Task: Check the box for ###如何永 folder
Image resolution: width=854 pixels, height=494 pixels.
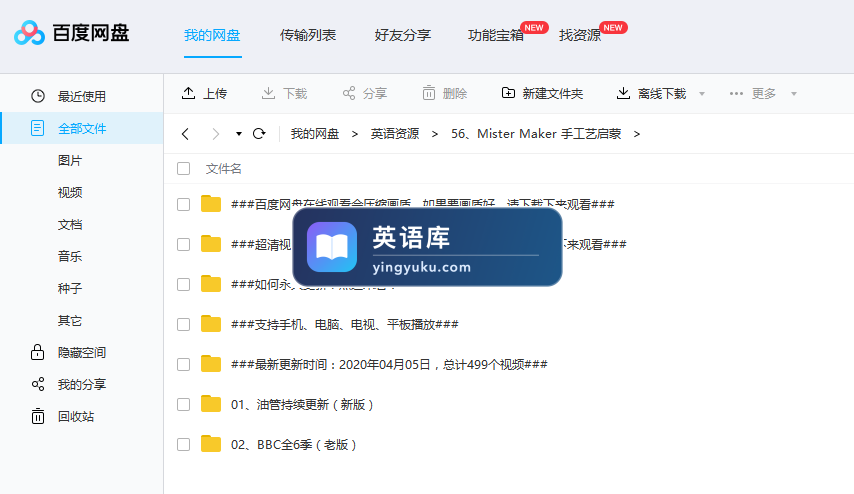Action: [x=184, y=284]
